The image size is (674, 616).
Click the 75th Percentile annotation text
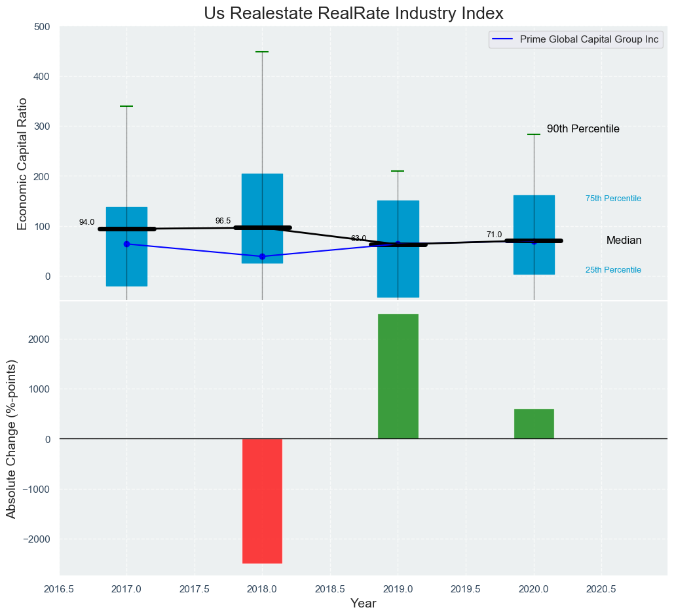[x=613, y=199]
